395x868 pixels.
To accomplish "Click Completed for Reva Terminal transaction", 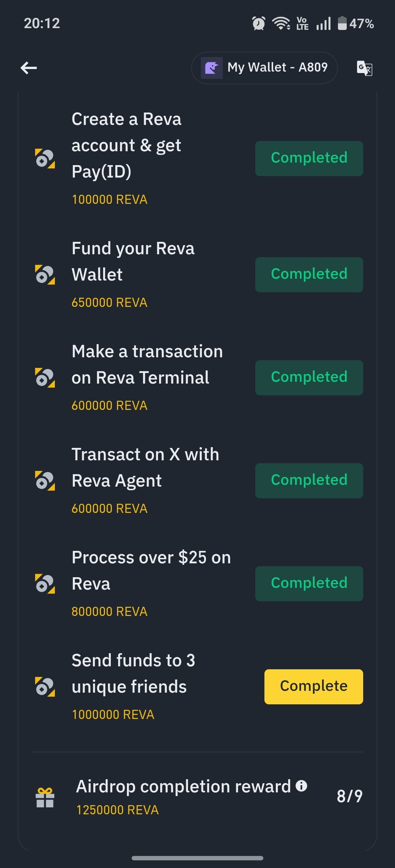I will pyautogui.click(x=309, y=378).
